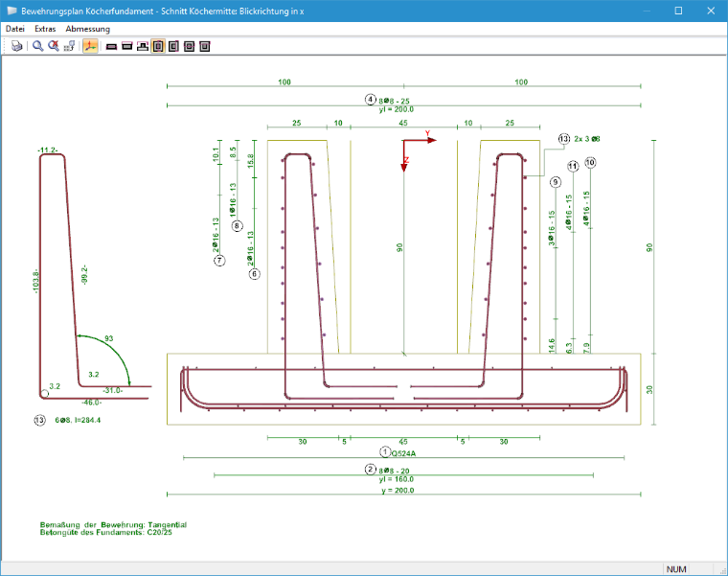Click the '-103.8-' length label

coord(35,282)
